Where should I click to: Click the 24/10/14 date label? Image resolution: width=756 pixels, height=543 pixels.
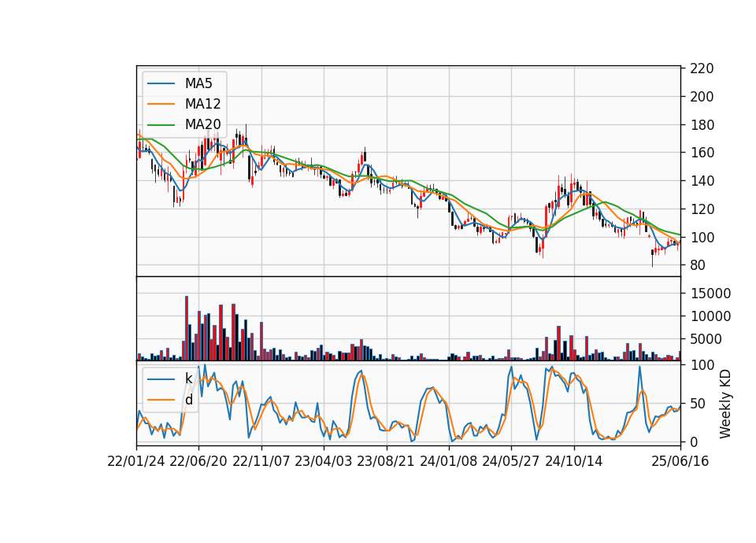coord(574,461)
